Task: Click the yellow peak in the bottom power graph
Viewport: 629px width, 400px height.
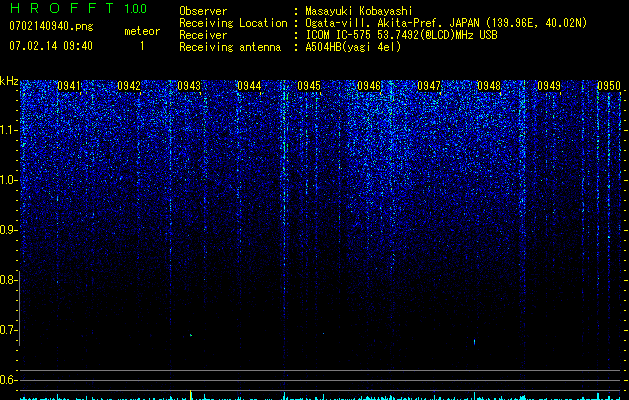Action: (190, 393)
